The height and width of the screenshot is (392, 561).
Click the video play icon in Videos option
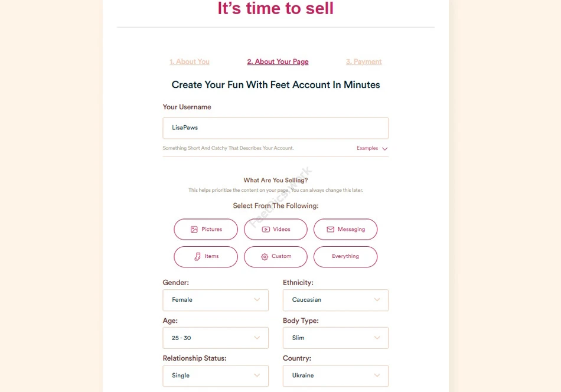click(x=266, y=230)
